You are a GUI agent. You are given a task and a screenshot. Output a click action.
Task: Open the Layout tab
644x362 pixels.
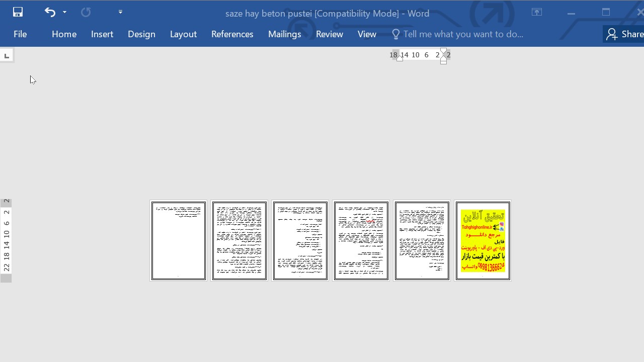pyautogui.click(x=183, y=34)
